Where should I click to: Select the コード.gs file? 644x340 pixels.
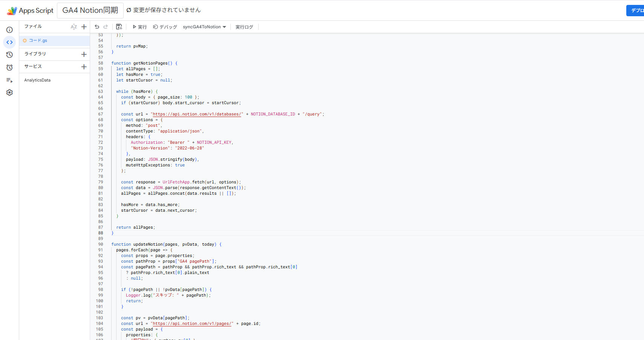click(54, 40)
